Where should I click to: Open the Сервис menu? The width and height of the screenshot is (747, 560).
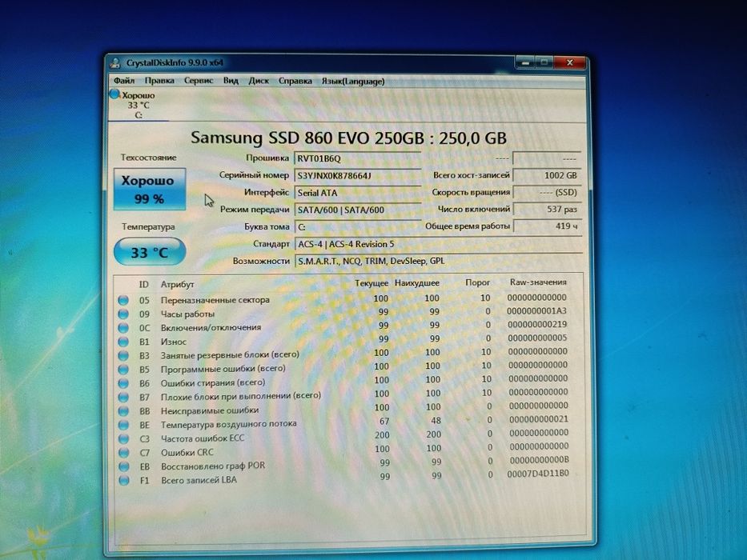pyautogui.click(x=199, y=81)
